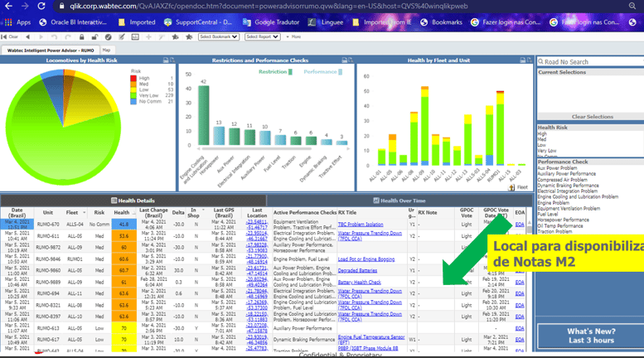
Task: Click the Back arrow in QlikView toolbar
Action: click(x=28, y=37)
